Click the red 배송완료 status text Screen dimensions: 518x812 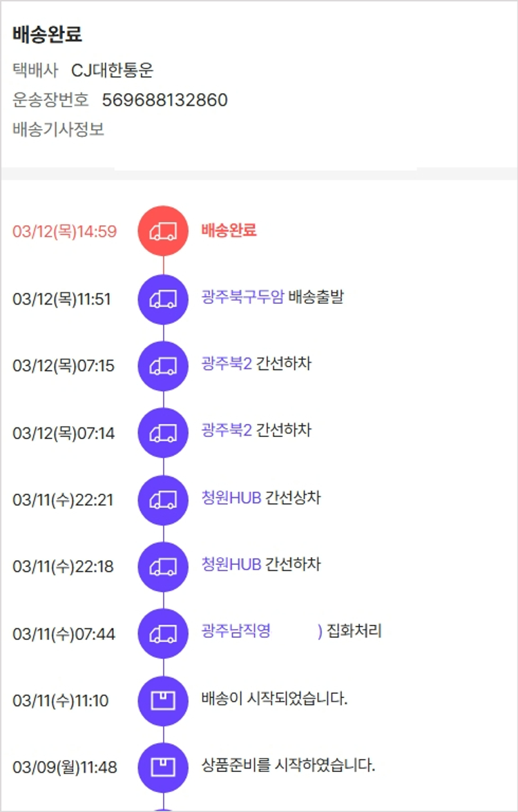[229, 230]
